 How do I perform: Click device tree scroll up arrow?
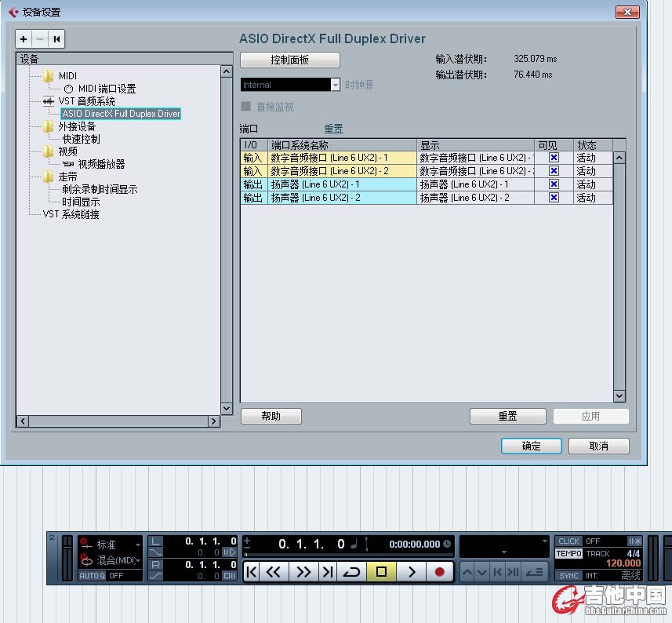click(227, 71)
